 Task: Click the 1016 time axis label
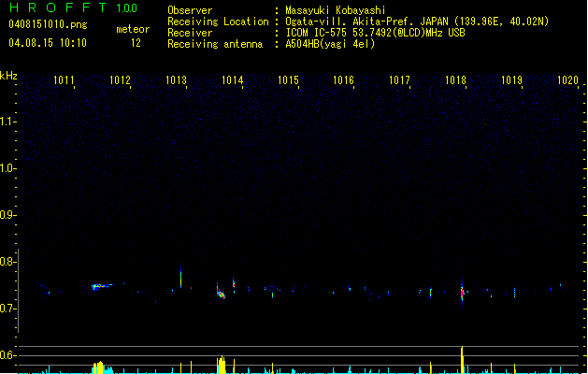[x=343, y=80]
